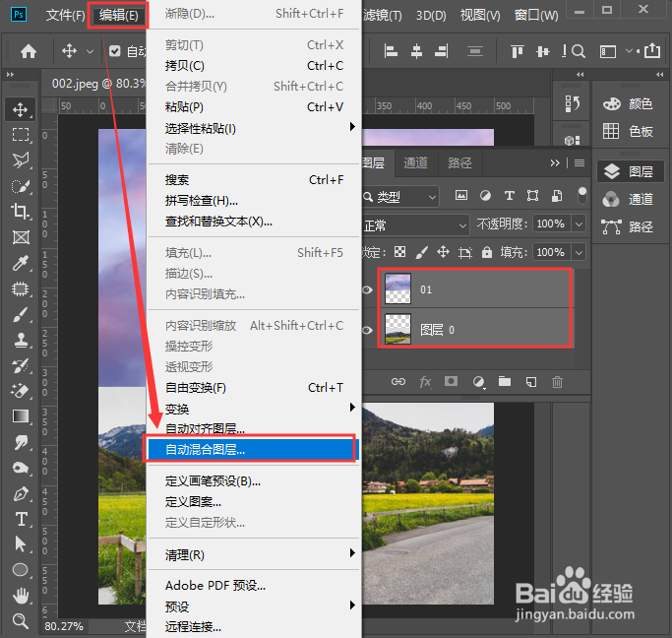The image size is (672, 638).
Task: Open the search magnifier in options bar
Action: point(579,51)
